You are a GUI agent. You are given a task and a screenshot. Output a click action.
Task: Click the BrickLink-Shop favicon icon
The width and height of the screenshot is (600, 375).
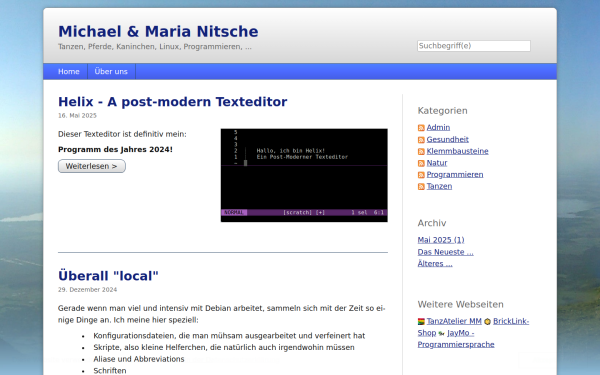(487, 321)
